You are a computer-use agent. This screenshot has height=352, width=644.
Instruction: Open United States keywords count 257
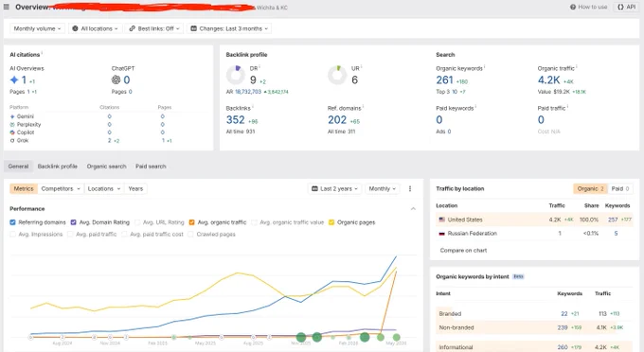613,220
